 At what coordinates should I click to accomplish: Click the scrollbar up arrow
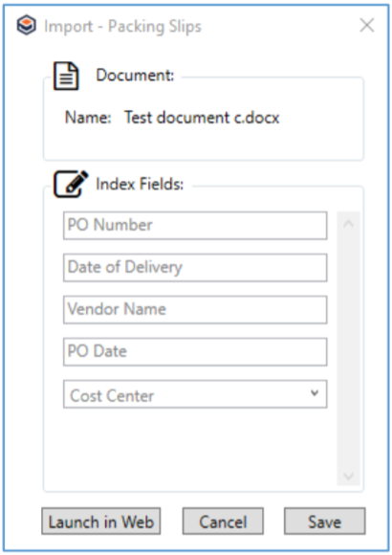348,224
